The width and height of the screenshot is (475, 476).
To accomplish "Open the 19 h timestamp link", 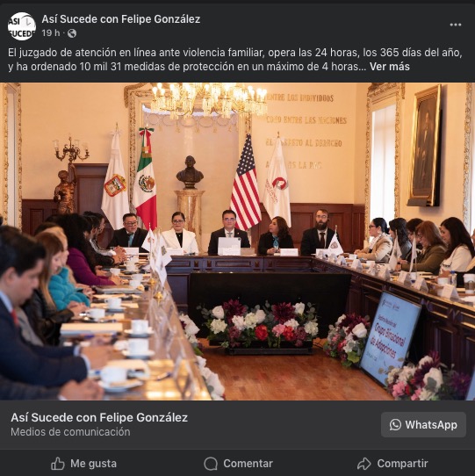I will (51, 33).
